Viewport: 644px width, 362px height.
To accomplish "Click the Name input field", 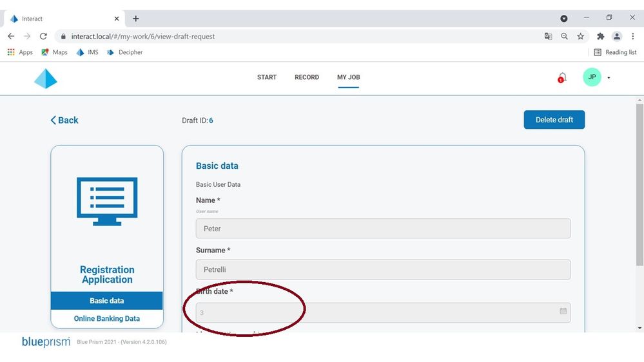I will click(x=383, y=229).
